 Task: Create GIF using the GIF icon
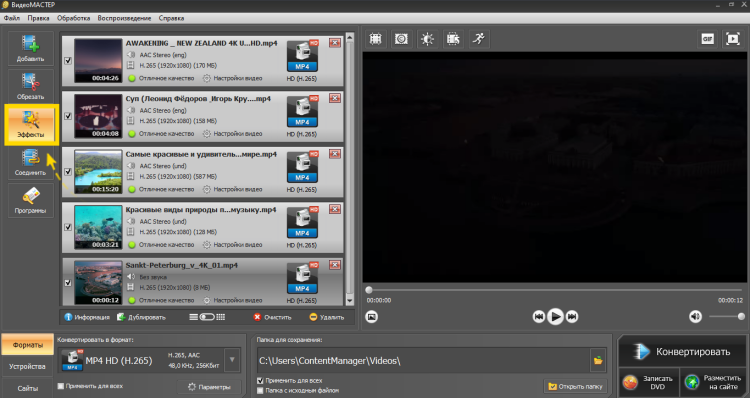tap(707, 39)
